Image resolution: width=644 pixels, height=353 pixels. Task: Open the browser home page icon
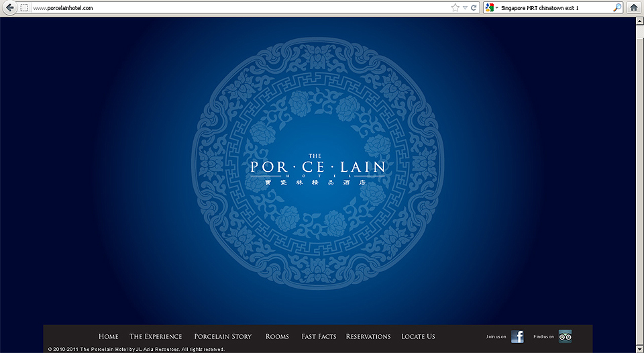[x=634, y=8]
